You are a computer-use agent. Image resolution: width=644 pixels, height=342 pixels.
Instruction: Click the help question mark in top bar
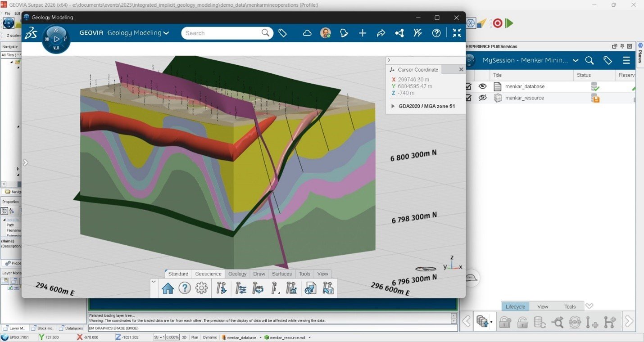point(436,33)
